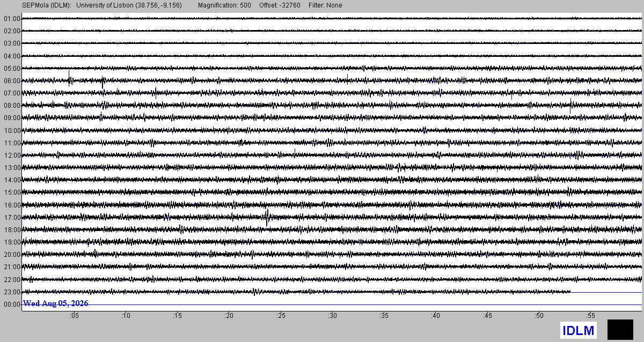Screen dimensions: 644x342
Task: Click the :50 minute axis tick
Action: [x=539, y=316]
